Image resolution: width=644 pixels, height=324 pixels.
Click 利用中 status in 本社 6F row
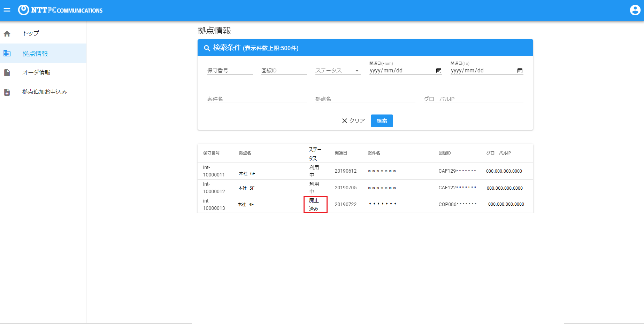[x=314, y=171]
